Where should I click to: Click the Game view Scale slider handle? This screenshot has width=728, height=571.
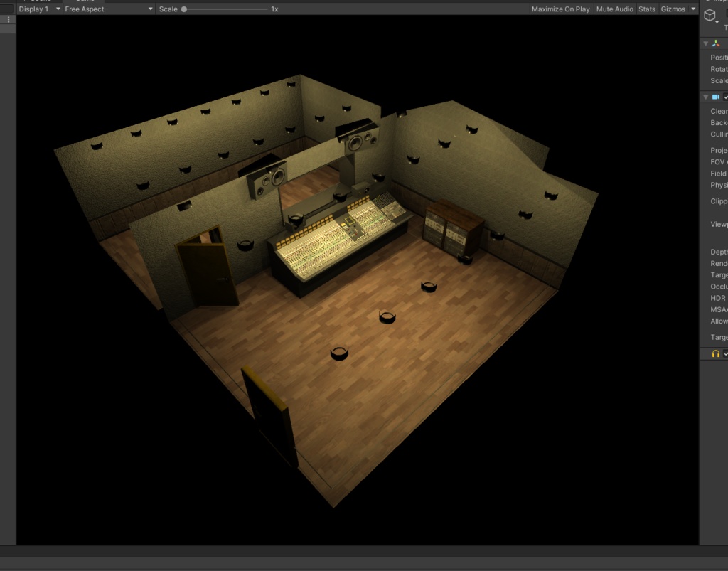[x=184, y=9]
